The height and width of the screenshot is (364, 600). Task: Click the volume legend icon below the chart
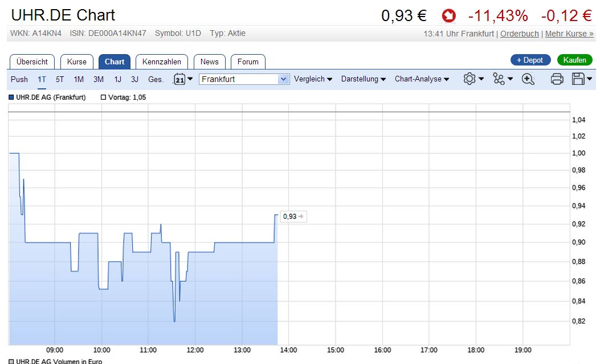[12, 361]
